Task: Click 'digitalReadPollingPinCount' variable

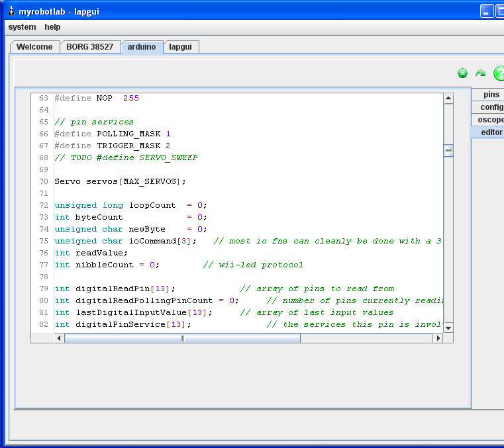Action: 144,300
